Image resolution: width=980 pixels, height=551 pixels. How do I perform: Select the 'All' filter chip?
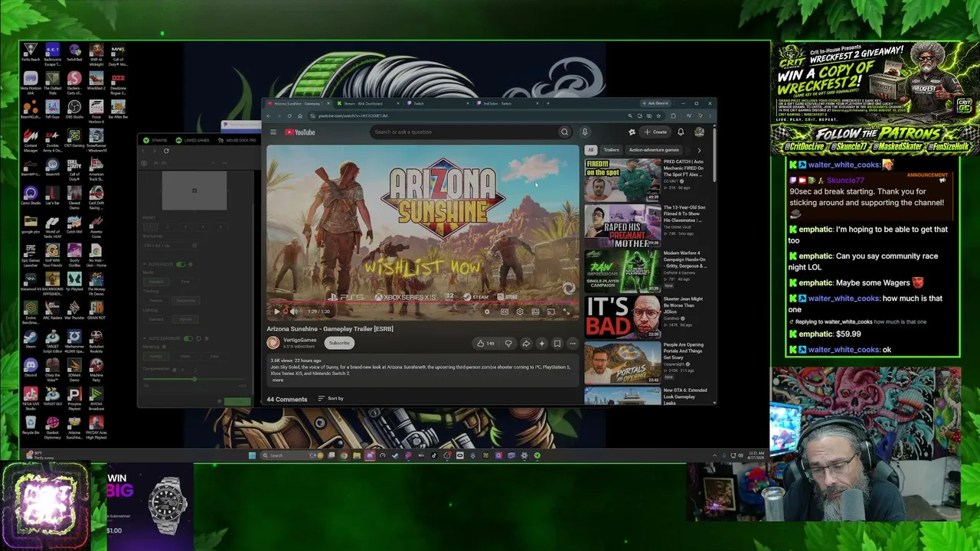[x=590, y=150]
